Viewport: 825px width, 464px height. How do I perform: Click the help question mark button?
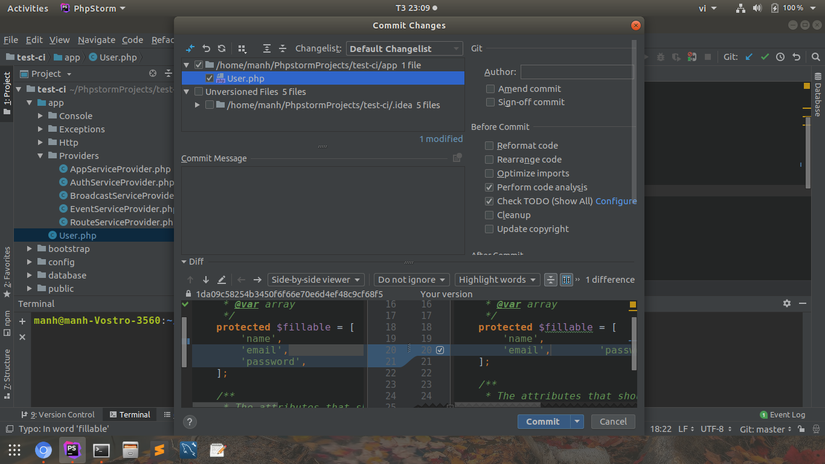[190, 422]
